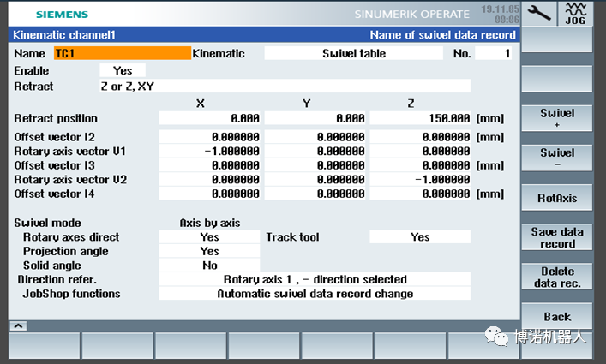606x364 pixels.
Task: Toggle Solid angle No field
Action: pos(209,266)
